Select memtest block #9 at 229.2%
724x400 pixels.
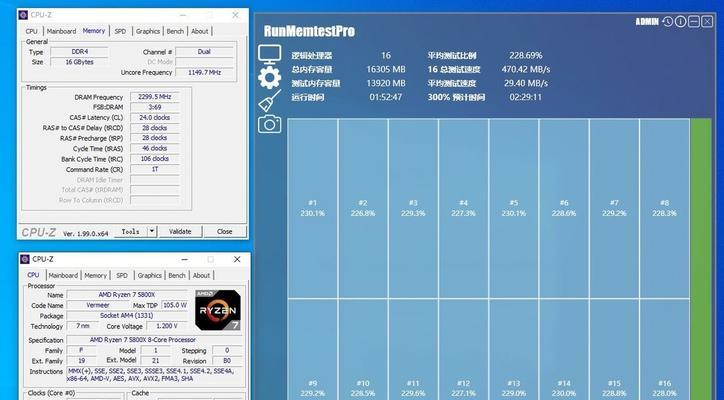tap(313, 350)
